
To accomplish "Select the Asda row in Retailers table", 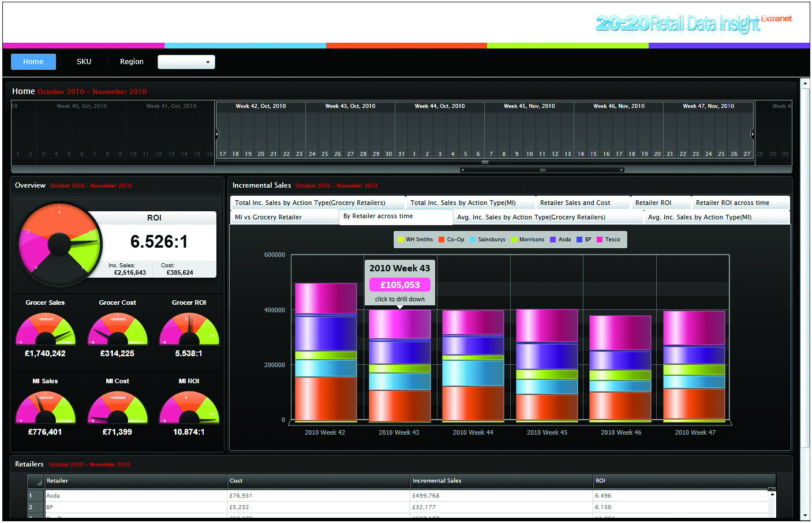I will point(398,496).
